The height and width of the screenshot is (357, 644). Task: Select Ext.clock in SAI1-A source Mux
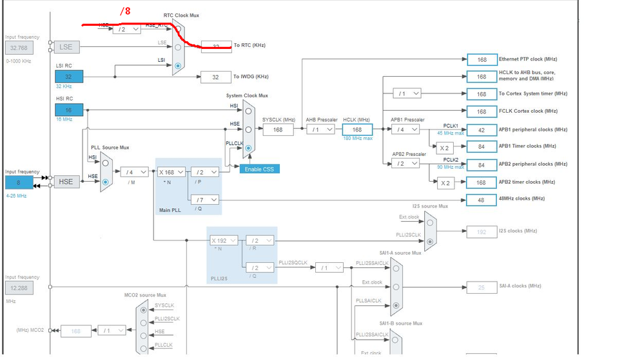tap(396, 287)
